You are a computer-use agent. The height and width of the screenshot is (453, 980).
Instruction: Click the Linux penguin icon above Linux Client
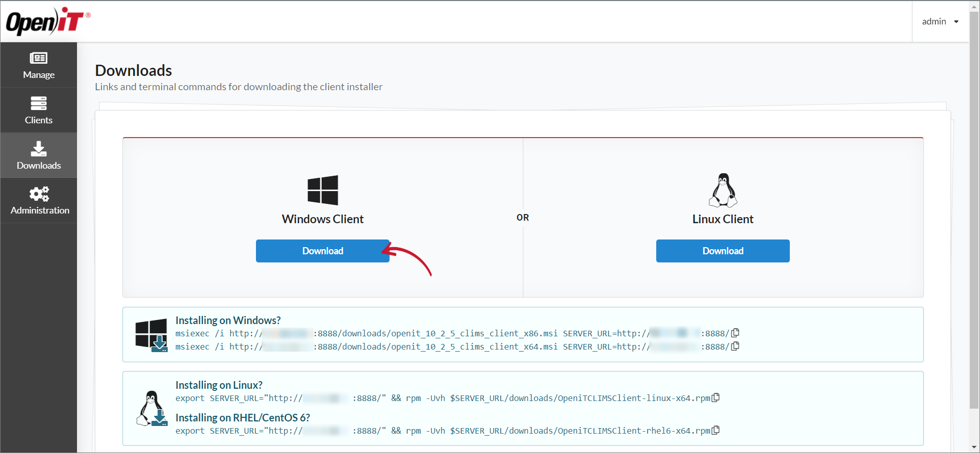click(723, 190)
